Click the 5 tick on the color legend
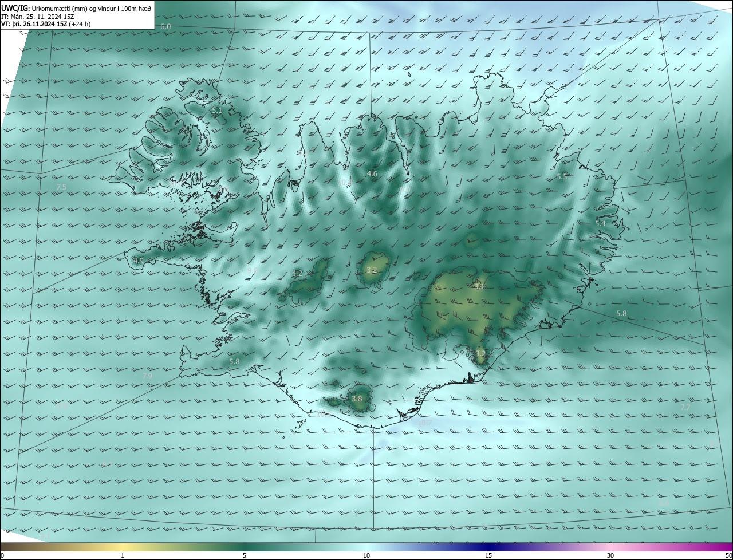The height and width of the screenshot is (560, 733). [x=245, y=555]
